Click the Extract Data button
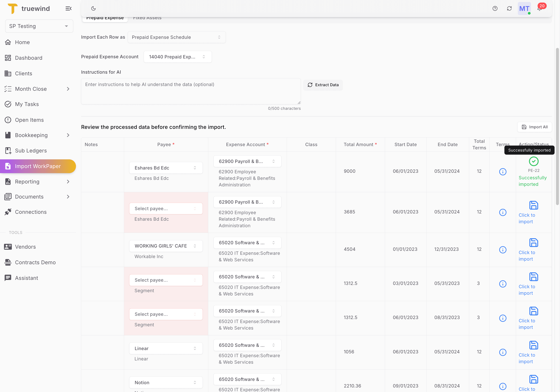 click(x=323, y=85)
